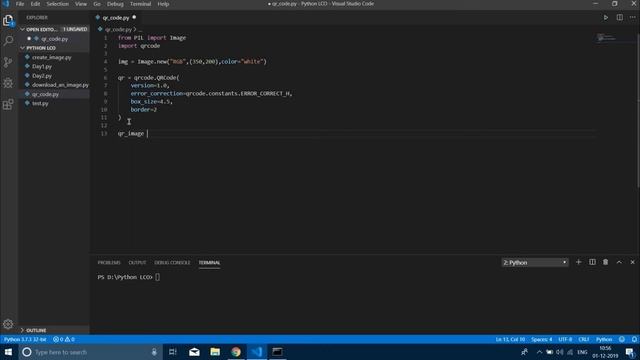Select the Terminal panel tab
The height and width of the screenshot is (360, 640).
[x=209, y=262]
